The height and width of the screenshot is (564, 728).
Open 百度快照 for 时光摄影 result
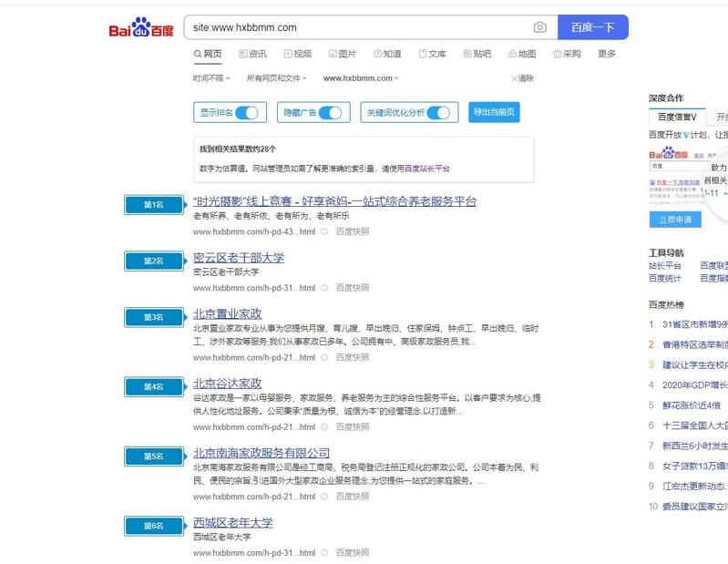353,231
